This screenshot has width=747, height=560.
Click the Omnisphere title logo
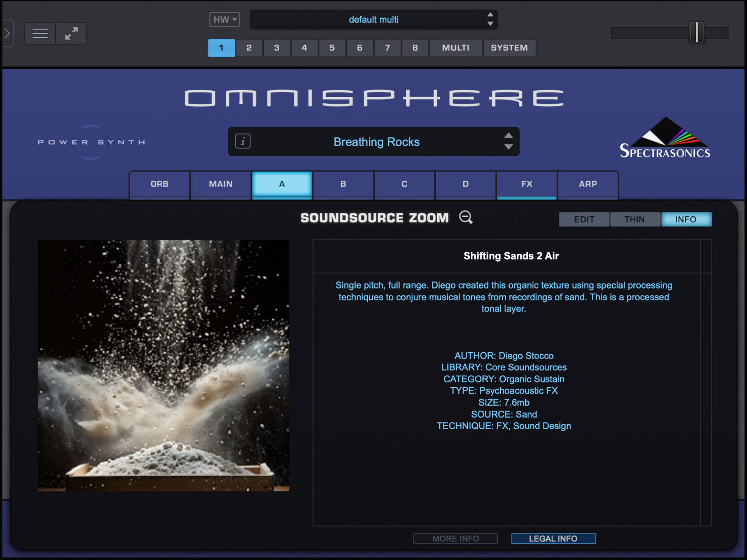[373, 98]
